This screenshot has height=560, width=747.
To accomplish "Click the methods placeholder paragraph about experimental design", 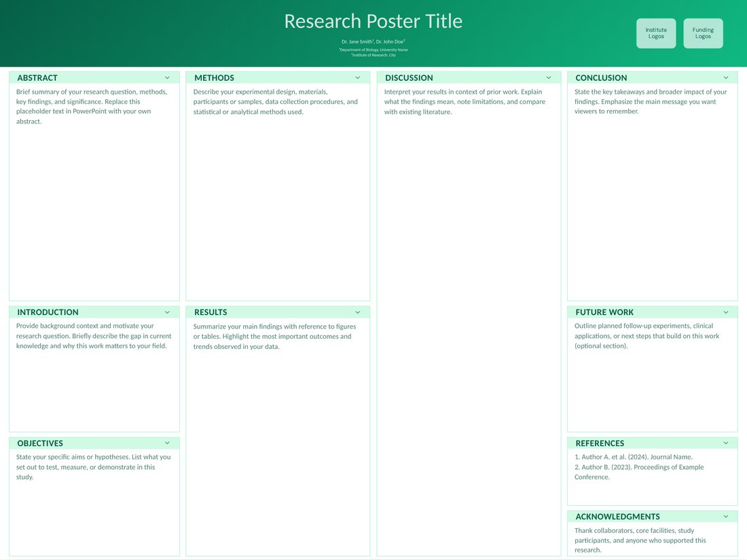I will click(275, 102).
